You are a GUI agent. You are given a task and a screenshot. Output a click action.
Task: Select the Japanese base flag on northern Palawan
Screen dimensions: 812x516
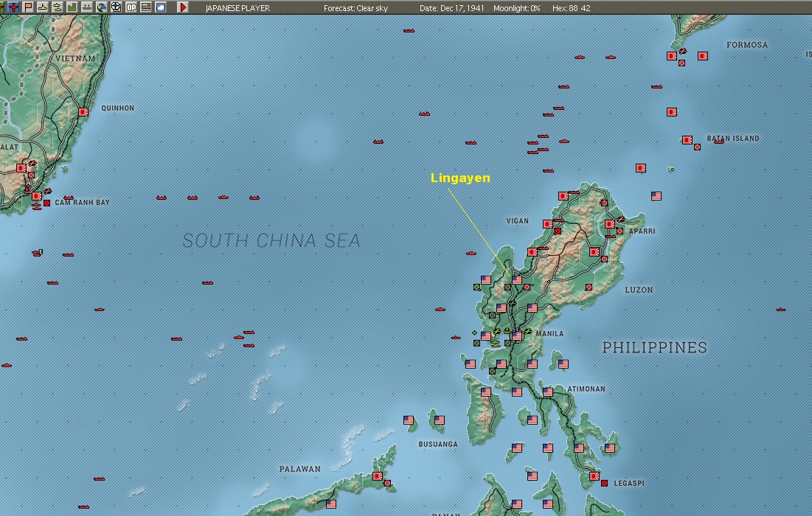pyautogui.click(x=378, y=475)
